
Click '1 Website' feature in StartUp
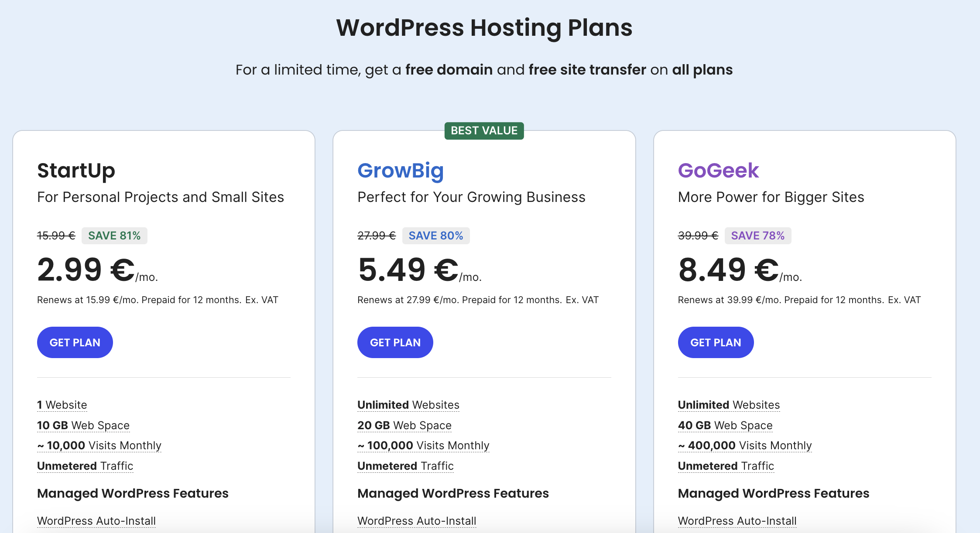(62, 405)
